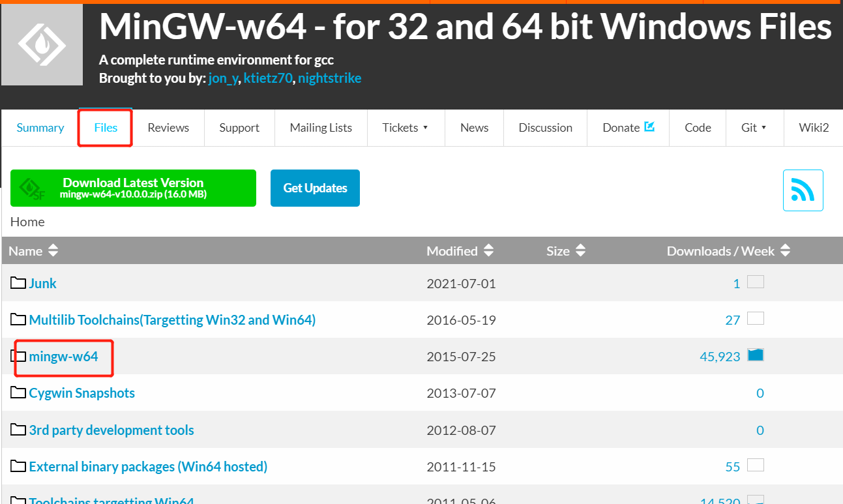Viewport: 843px width, 504px height.
Task: Click the MinGW-w64 project logo icon
Action: [42, 44]
